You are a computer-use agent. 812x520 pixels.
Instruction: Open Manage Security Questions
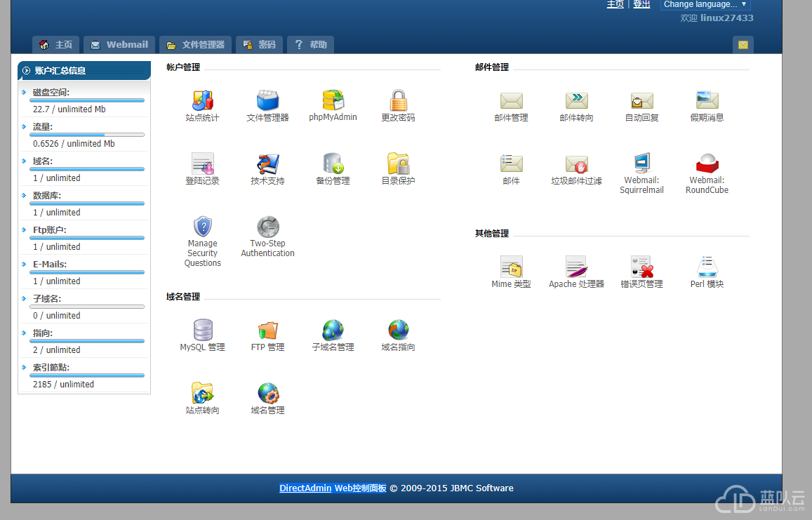tap(202, 227)
